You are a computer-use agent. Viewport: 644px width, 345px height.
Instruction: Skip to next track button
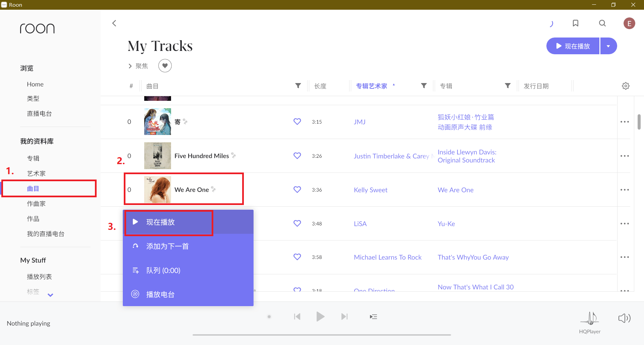344,317
